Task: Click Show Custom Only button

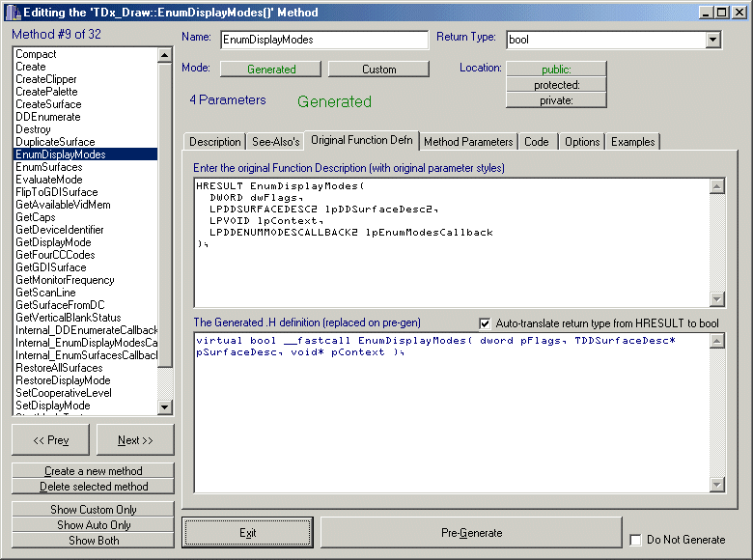Action: pyautogui.click(x=94, y=509)
